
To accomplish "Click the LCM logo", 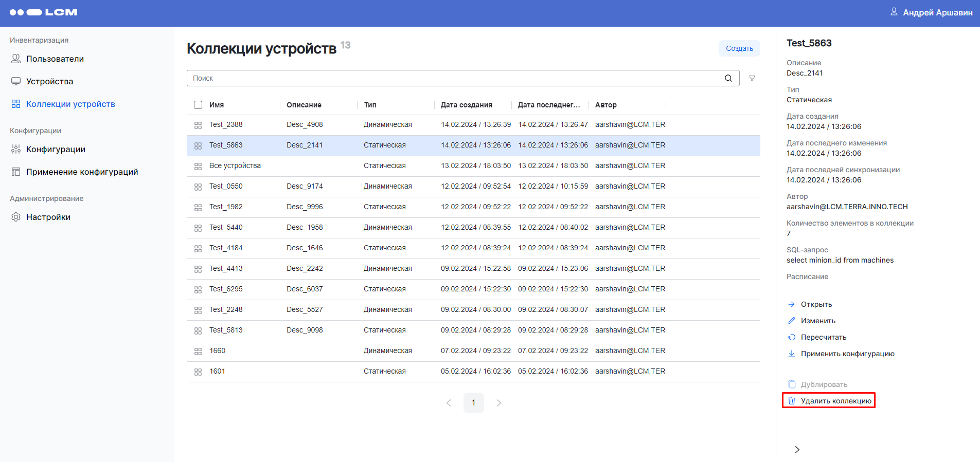I will [x=44, y=12].
